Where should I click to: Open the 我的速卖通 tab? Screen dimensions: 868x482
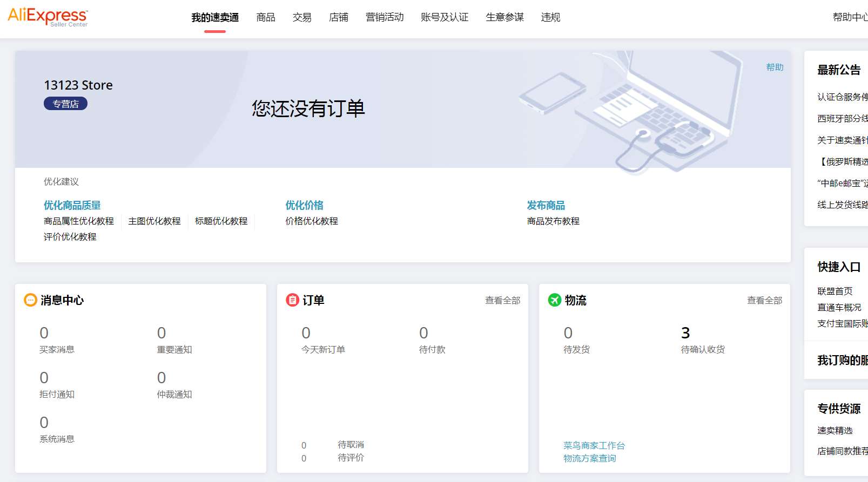tap(215, 17)
